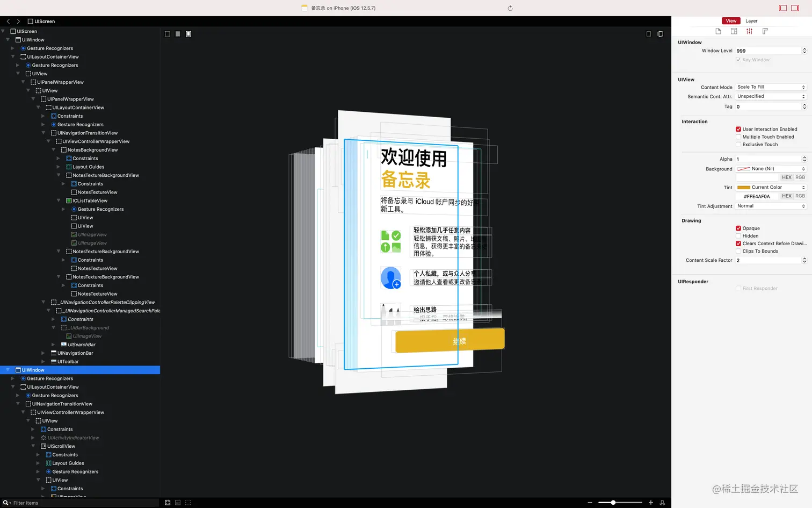Click the Alpha stepper arrows
This screenshot has height=508, width=812.
coord(804,159)
